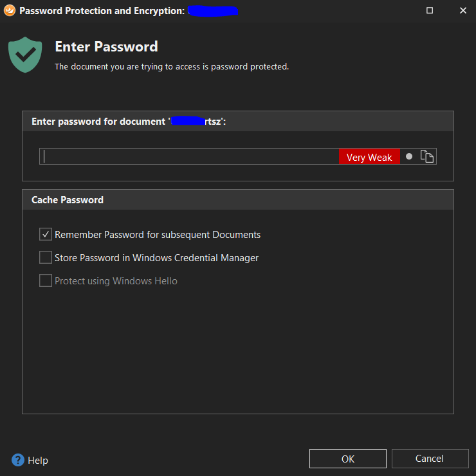Click the green shield checkmark icon
Screen dimensions: 476x476
point(25,55)
